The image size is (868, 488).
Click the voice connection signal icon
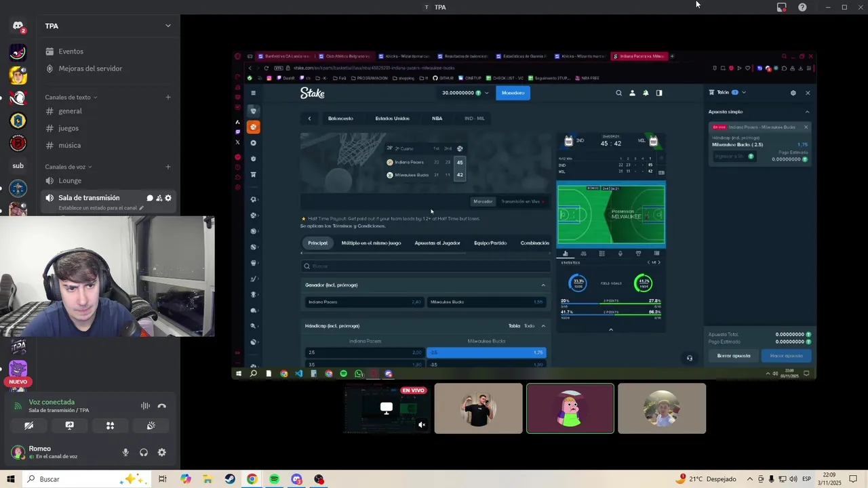[18, 406]
